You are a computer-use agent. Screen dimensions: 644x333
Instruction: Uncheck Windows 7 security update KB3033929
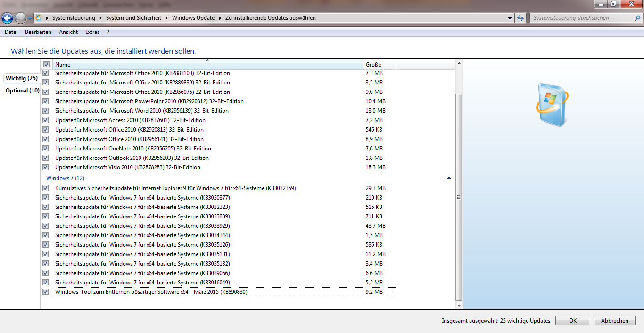pos(45,226)
